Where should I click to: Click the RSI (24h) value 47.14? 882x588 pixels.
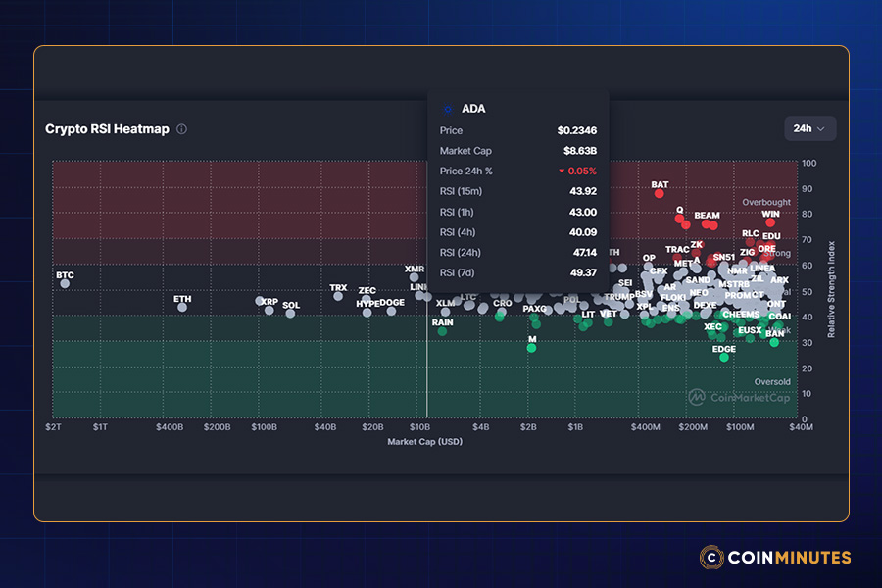(x=585, y=253)
